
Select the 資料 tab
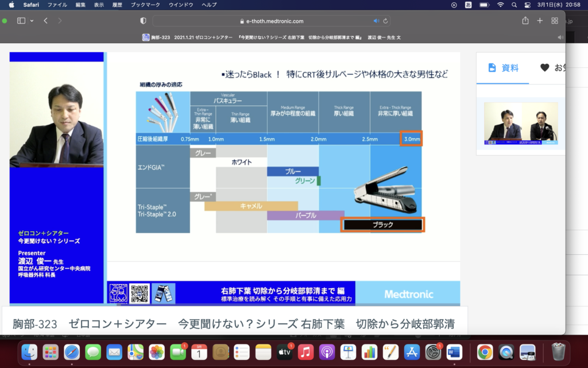503,68
